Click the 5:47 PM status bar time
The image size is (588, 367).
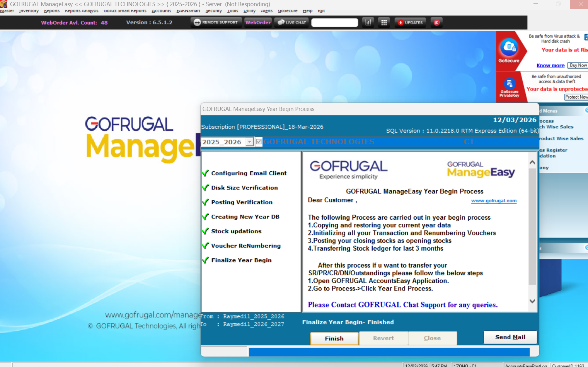coord(438,365)
